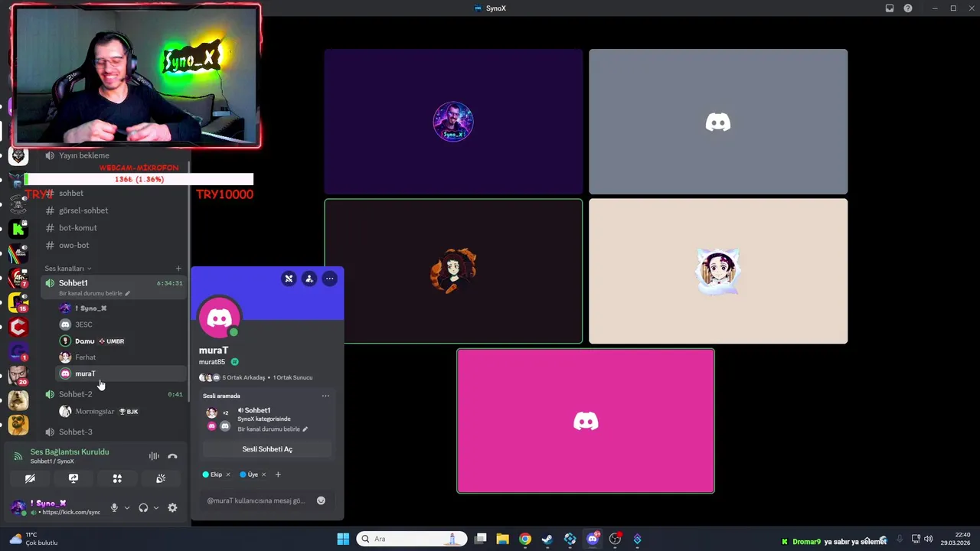Open Steam from the taskbar
This screenshot has width=980, height=551.
[x=547, y=539]
